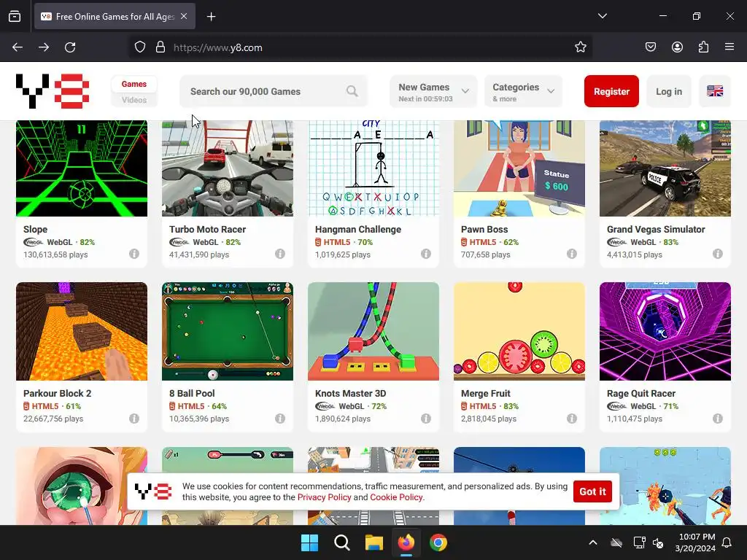The height and width of the screenshot is (560, 747).
Task: List all tabs dropdown arrow
Action: point(603,16)
